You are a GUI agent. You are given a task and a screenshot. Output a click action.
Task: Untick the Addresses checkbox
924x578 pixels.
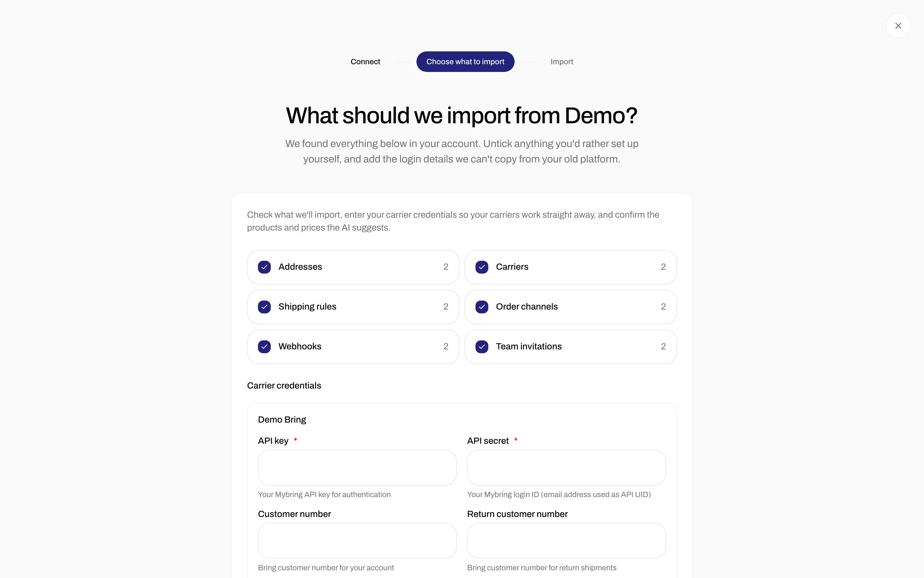(264, 267)
